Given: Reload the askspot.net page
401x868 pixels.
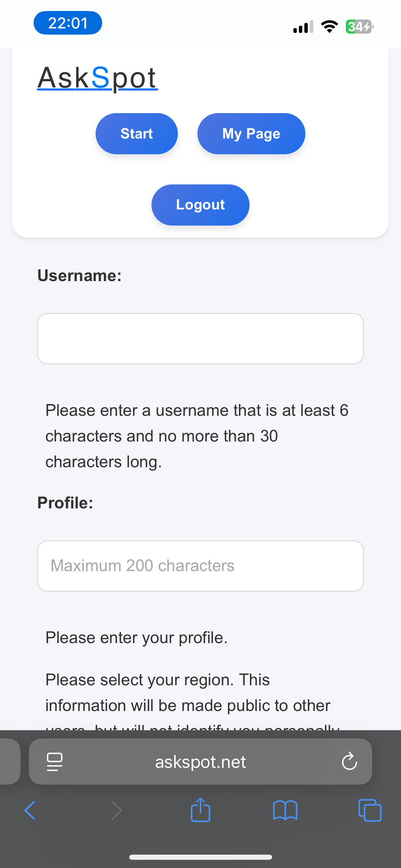Looking at the screenshot, I should coord(349,761).
